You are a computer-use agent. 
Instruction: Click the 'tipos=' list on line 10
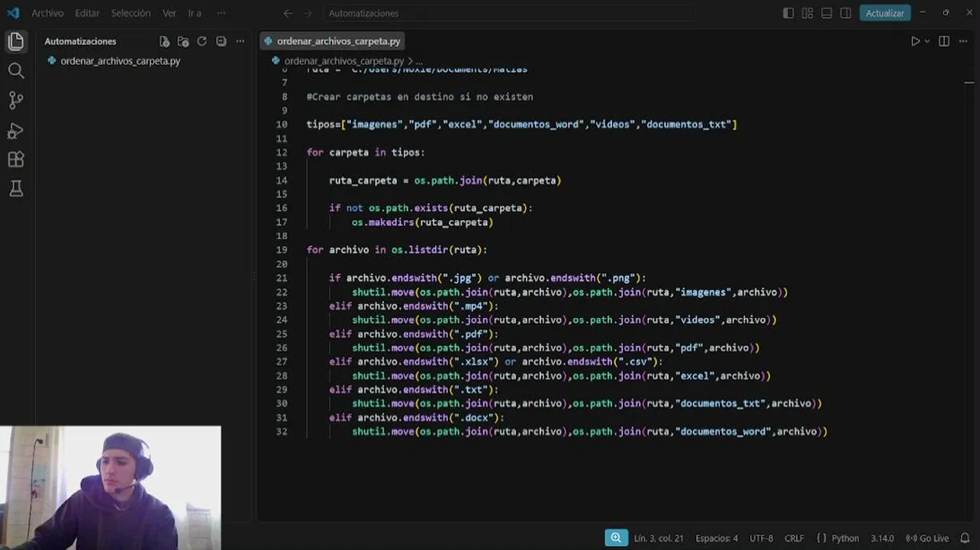pos(521,125)
